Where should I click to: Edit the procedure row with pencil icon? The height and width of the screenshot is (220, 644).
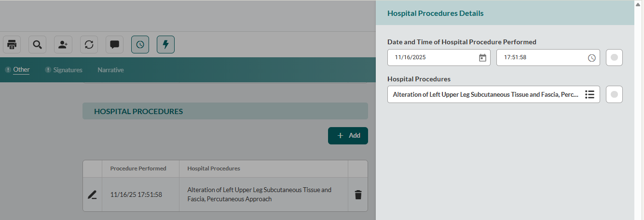coord(92,195)
